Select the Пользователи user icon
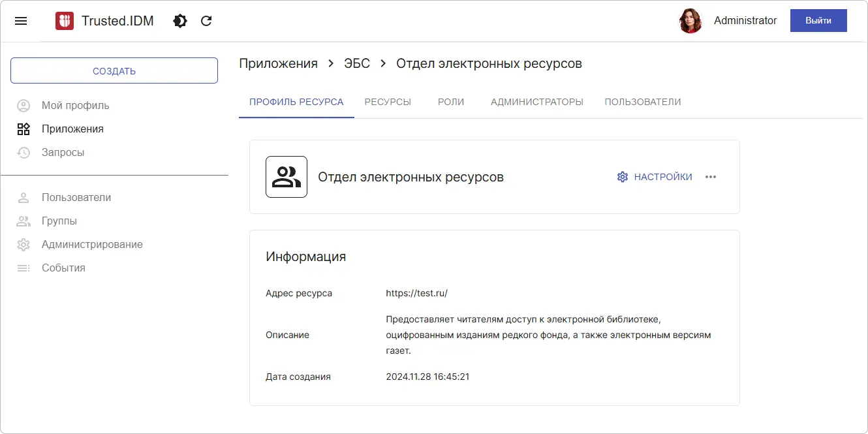The width and height of the screenshot is (868, 434). coord(23,197)
